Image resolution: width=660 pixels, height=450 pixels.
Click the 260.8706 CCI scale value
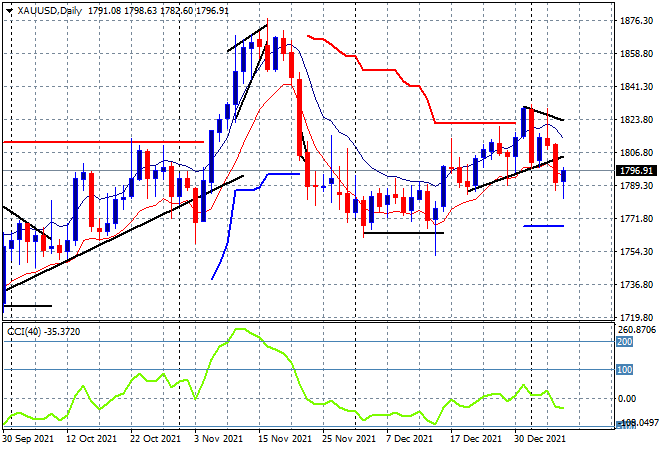(x=636, y=329)
